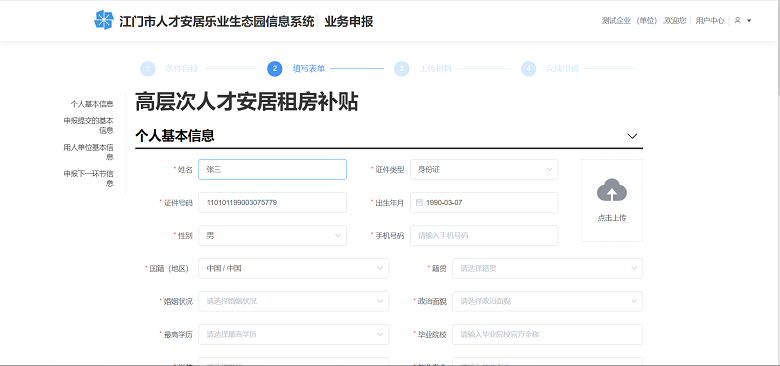Screen dimensions: 780x366
Task: Go to 申报提交的基本信息 in side navigation
Action: pyautogui.click(x=89, y=125)
